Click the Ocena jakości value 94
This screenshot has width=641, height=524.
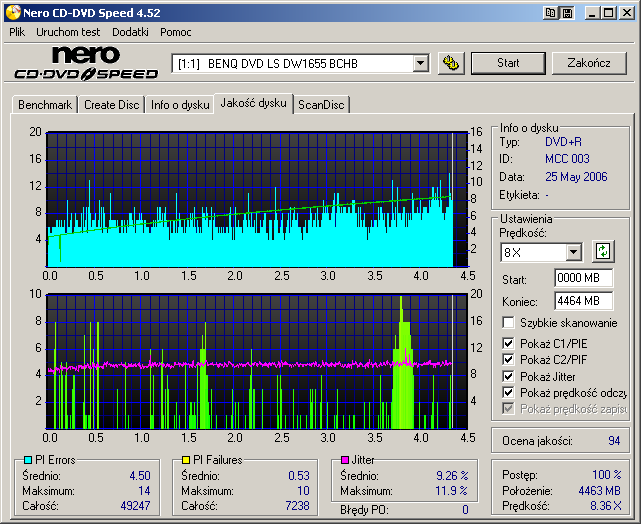(614, 441)
